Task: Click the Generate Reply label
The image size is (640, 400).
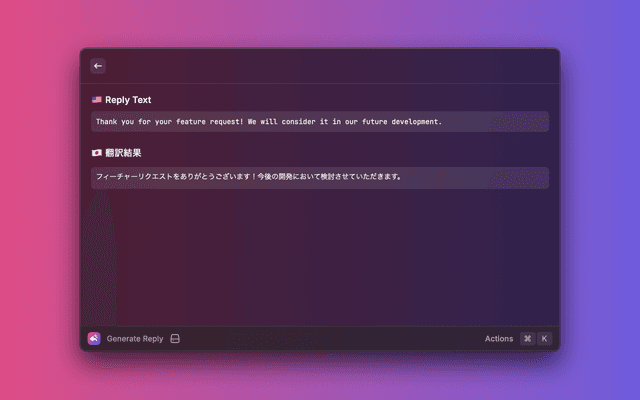Action: tap(135, 339)
